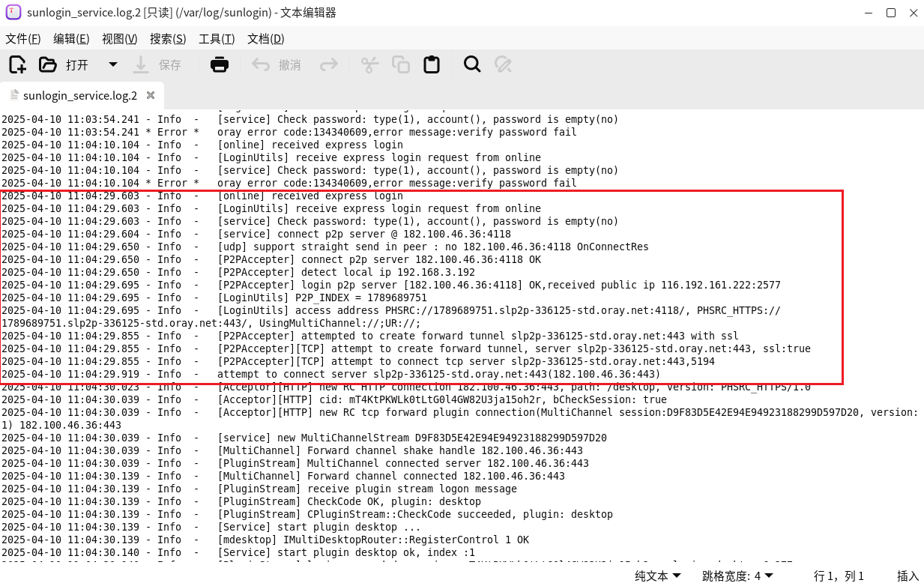Close the sunlogin_service.log.2 tab
Image resolution: width=924 pixels, height=586 pixels.
click(x=151, y=95)
